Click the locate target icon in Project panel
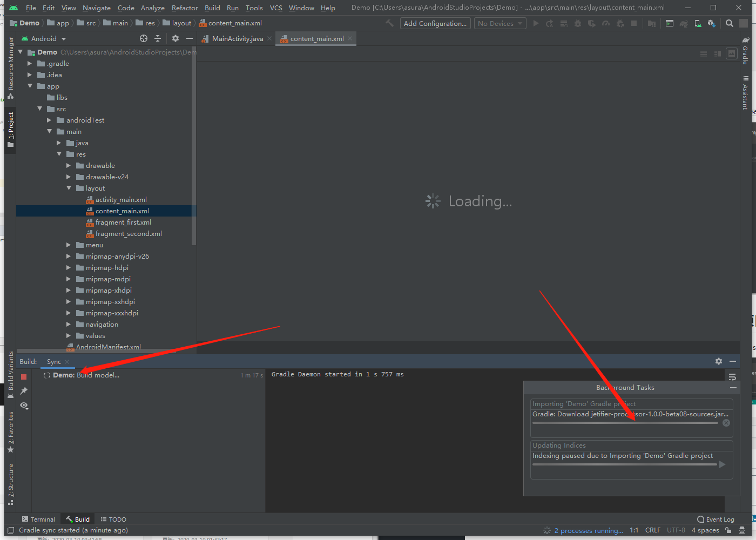The width and height of the screenshot is (756, 540). click(144, 39)
